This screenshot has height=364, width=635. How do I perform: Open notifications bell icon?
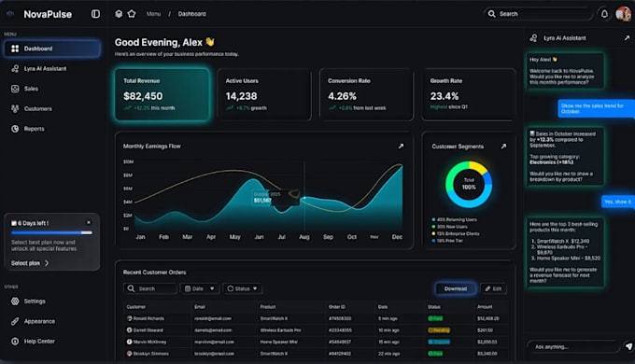point(604,14)
